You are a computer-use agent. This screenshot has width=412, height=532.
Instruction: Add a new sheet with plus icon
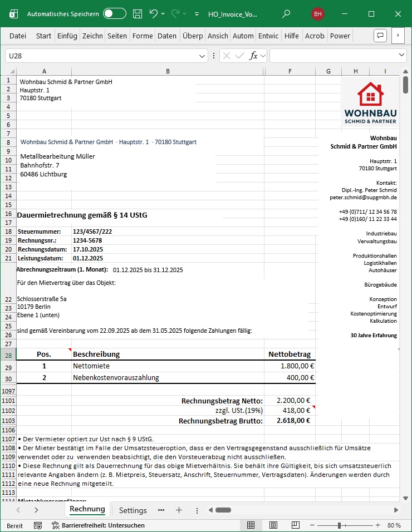179,510
